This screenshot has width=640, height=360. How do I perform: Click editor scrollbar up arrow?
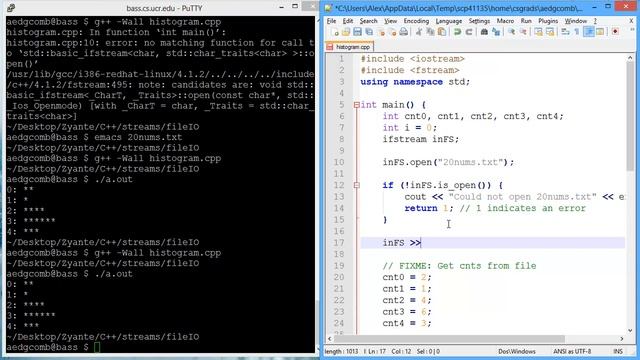tap(630, 58)
